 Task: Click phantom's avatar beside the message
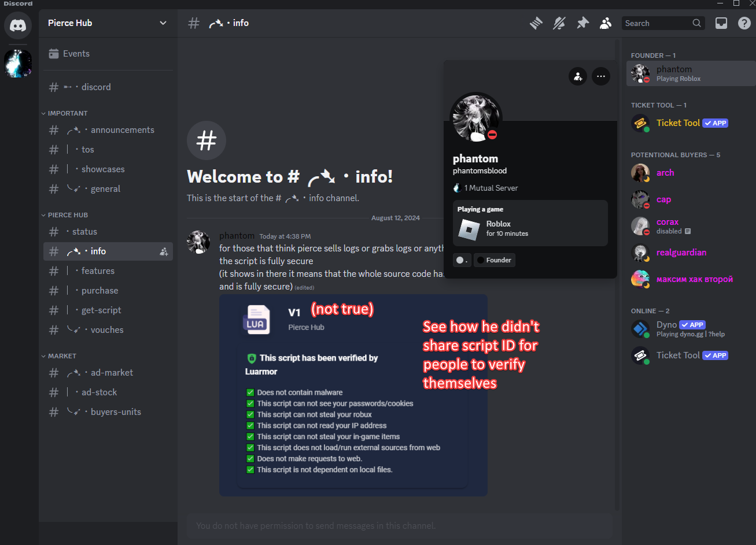point(198,242)
